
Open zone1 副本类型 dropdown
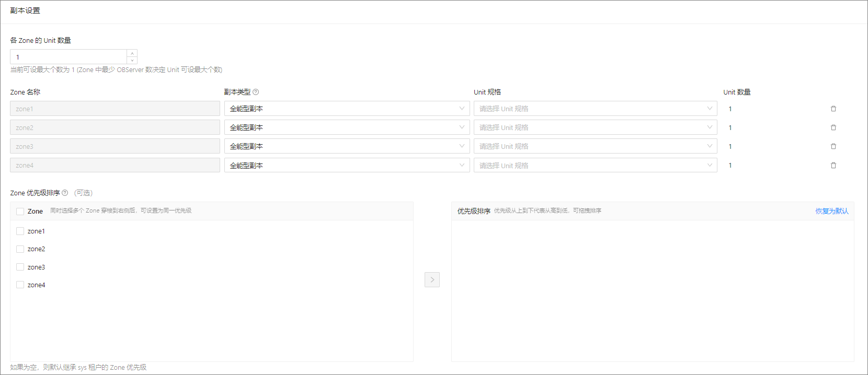tap(347, 109)
